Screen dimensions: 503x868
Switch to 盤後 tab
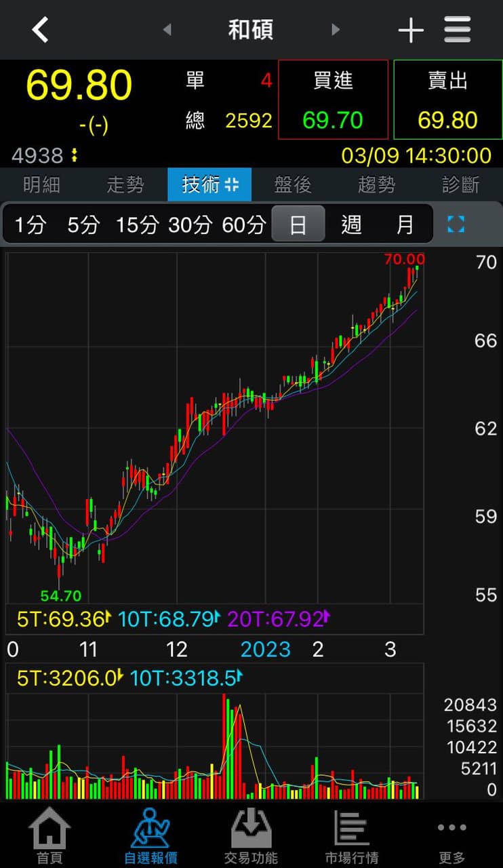pos(293,184)
